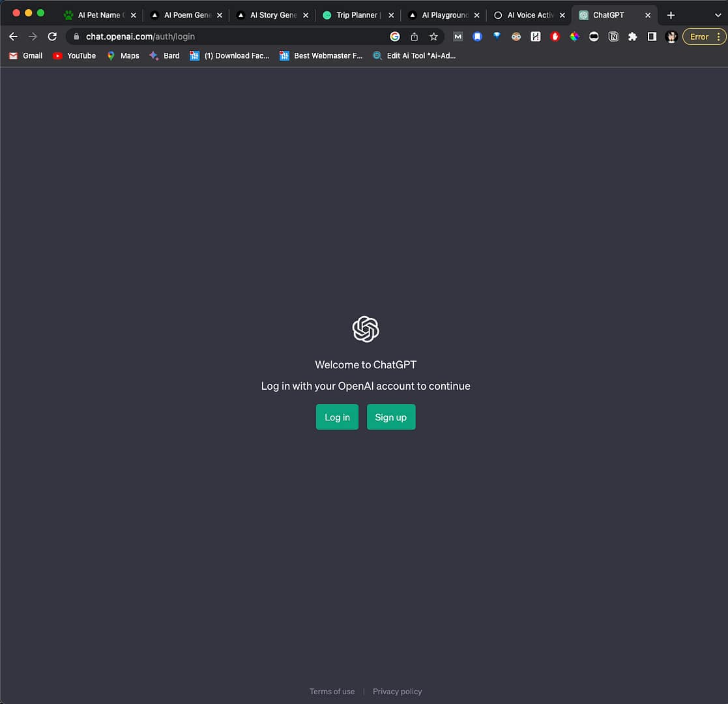728x704 pixels.
Task: Click the Notion extension icon in toolbar
Action: click(x=613, y=37)
